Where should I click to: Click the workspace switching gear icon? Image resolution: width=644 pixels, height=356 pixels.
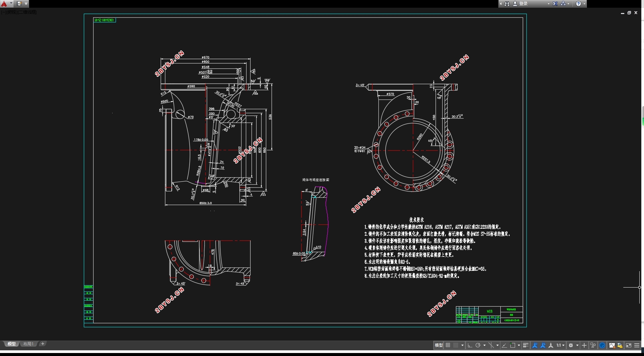571,345
